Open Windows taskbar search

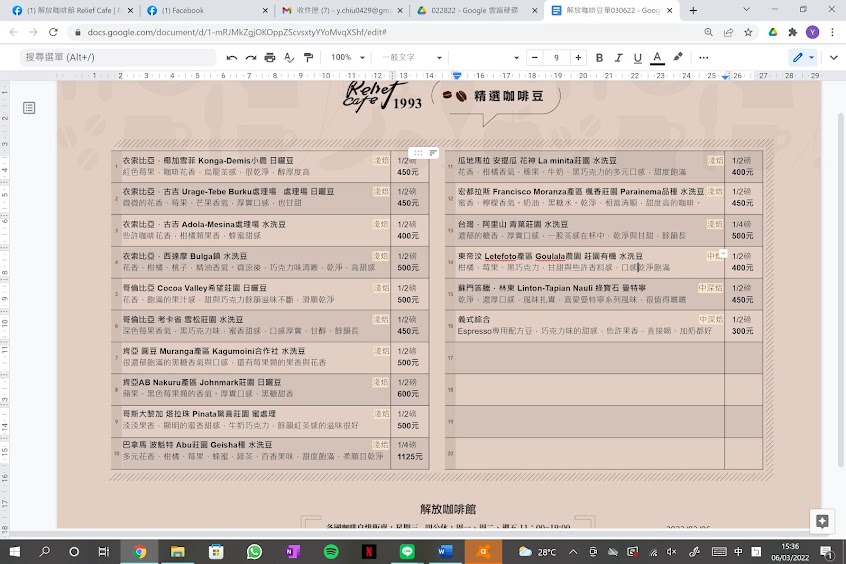click(x=45, y=552)
